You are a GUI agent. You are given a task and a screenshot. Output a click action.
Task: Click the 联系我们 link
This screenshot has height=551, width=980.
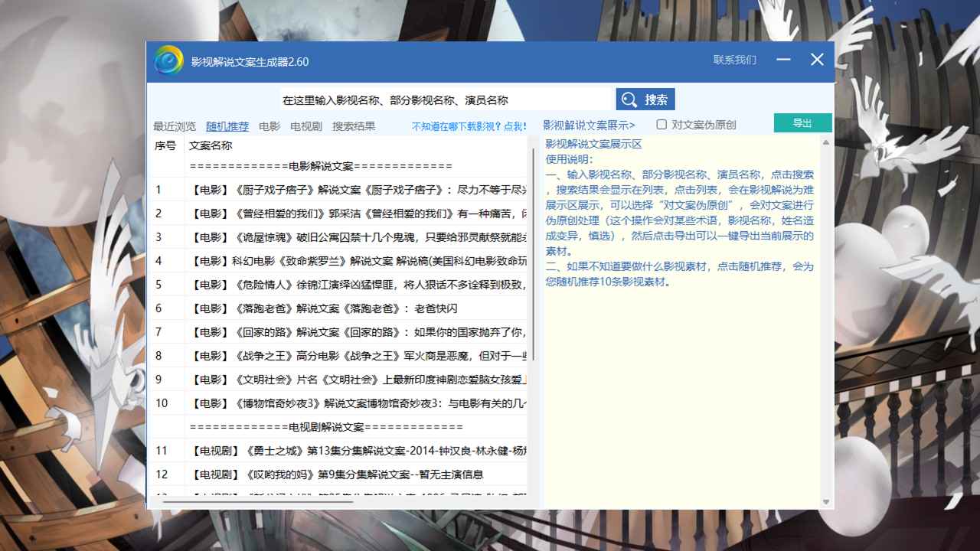coord(735,60)
